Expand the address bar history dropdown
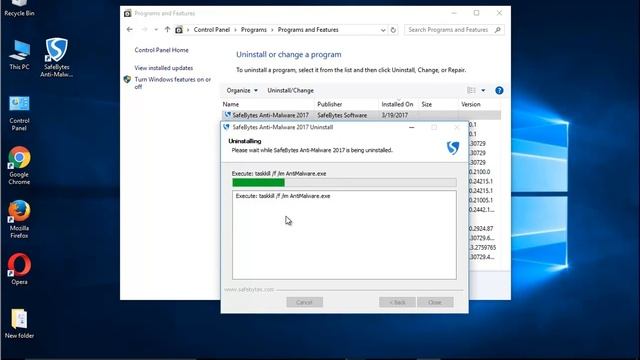640x360 pixels. click(x=383, y=30)
